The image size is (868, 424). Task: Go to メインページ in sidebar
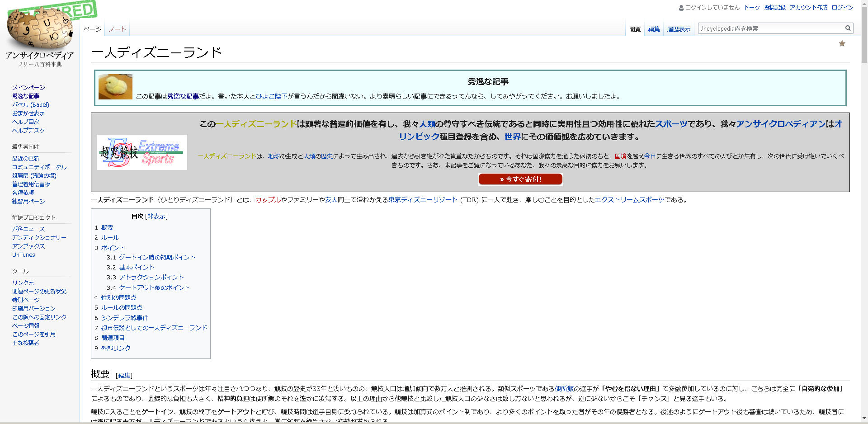tap(28, 87)
